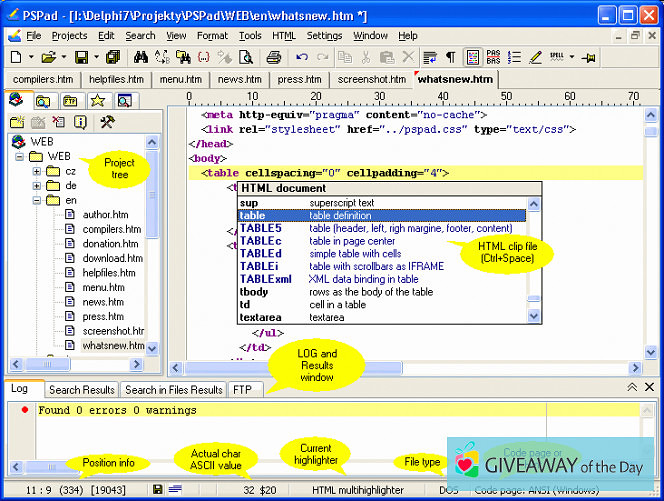
Task: Collapse the en folder node
Action: coord(37,200)
